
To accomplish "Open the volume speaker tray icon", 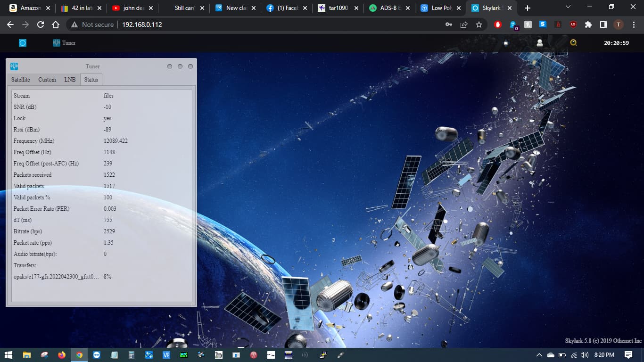I will 585,354.
